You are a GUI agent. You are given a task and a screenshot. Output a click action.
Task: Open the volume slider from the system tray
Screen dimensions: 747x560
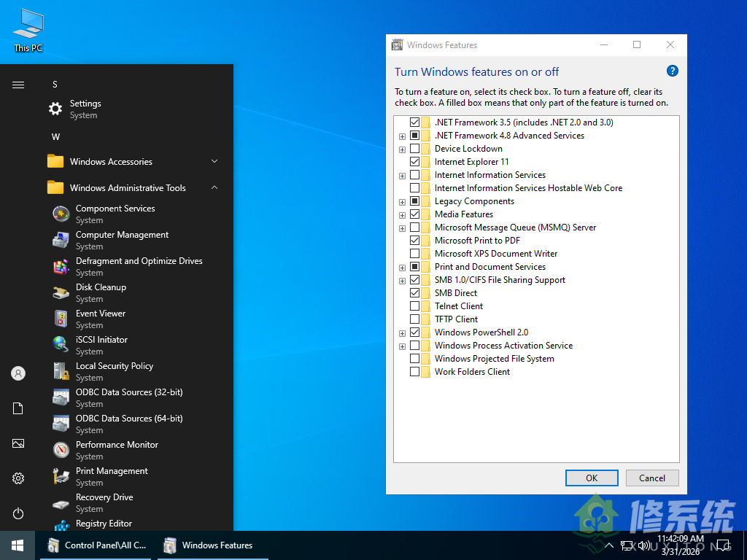[645, 545]
